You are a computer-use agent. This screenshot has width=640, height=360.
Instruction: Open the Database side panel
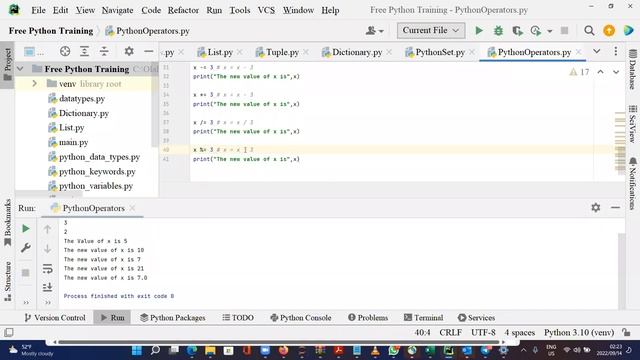633,69
